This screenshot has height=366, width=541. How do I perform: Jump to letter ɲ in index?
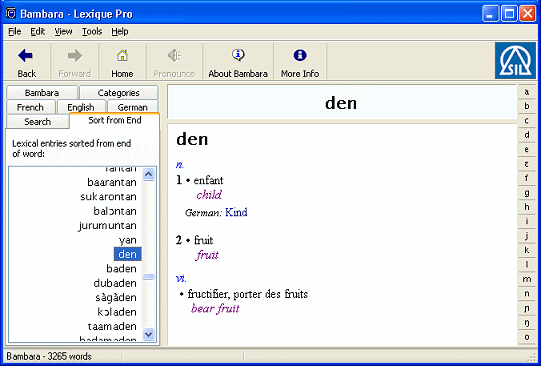click(527, 308)
